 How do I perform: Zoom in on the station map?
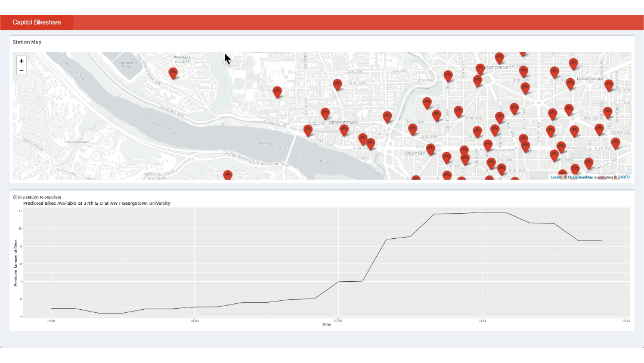pyautogui.click(x=21, y=61)
